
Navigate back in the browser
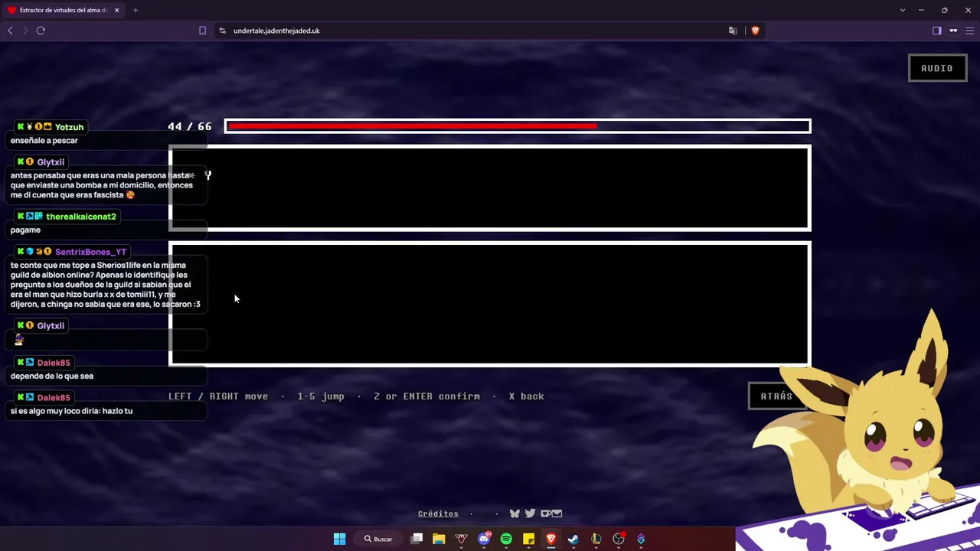tap(10, 31)
